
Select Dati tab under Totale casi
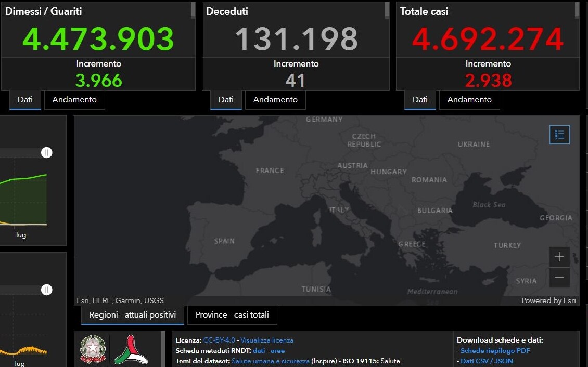(x=420, y=100)
